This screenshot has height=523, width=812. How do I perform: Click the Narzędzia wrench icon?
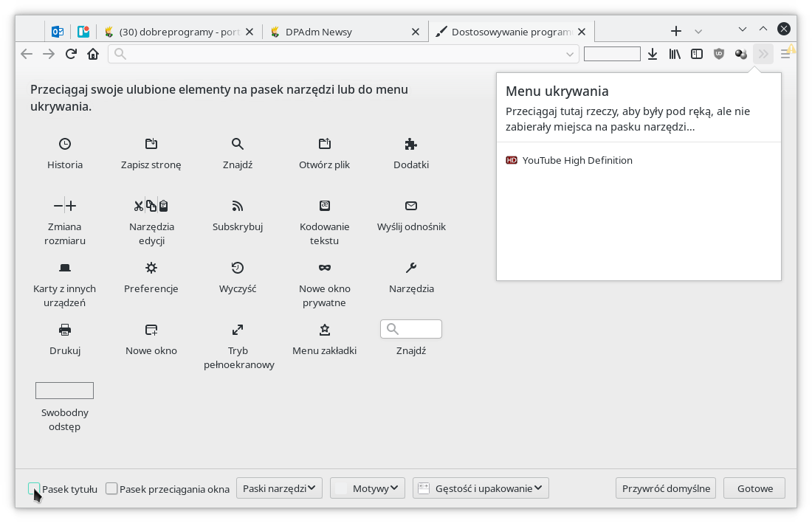click(411, 268)
